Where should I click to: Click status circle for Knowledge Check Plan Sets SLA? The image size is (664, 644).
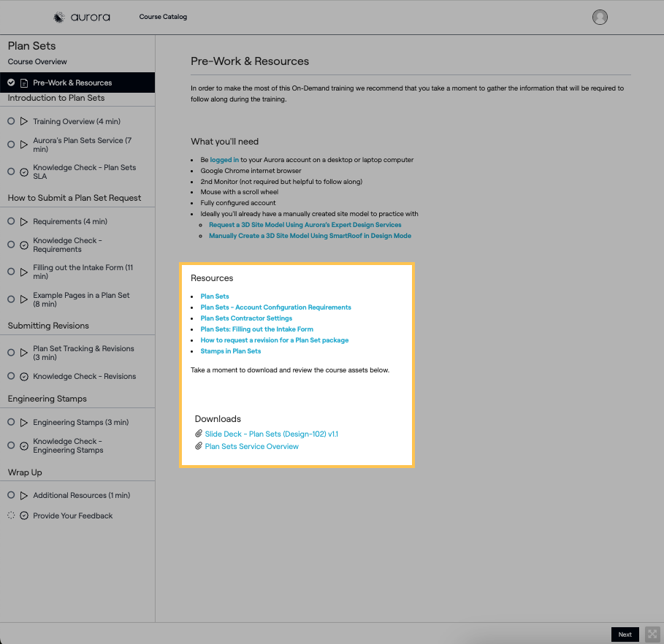[x=11, y=172]
